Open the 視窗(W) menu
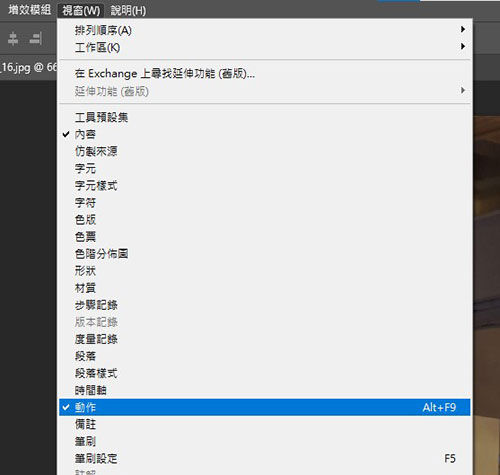This screenshot has width=500, height=475. click(x=81, y=10)
